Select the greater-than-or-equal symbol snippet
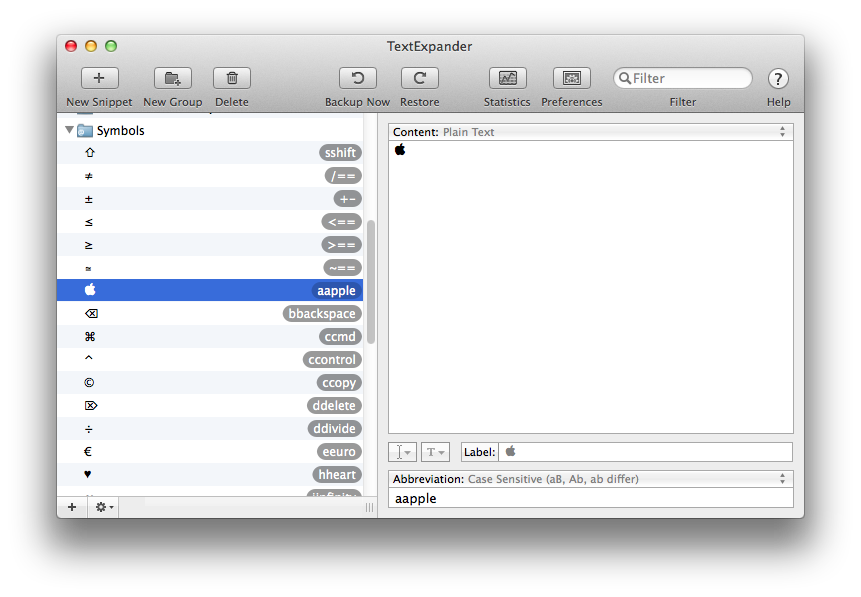861x597 pixels. click(x=88, y=245)
